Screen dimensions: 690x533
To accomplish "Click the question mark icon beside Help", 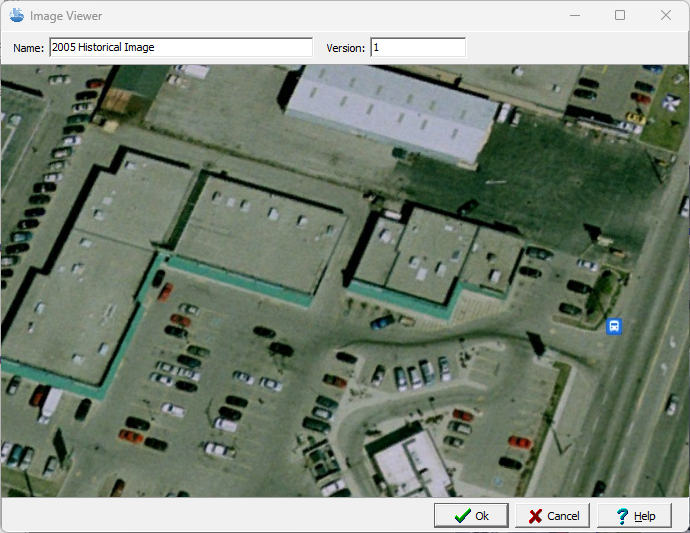I will (622, 516).
